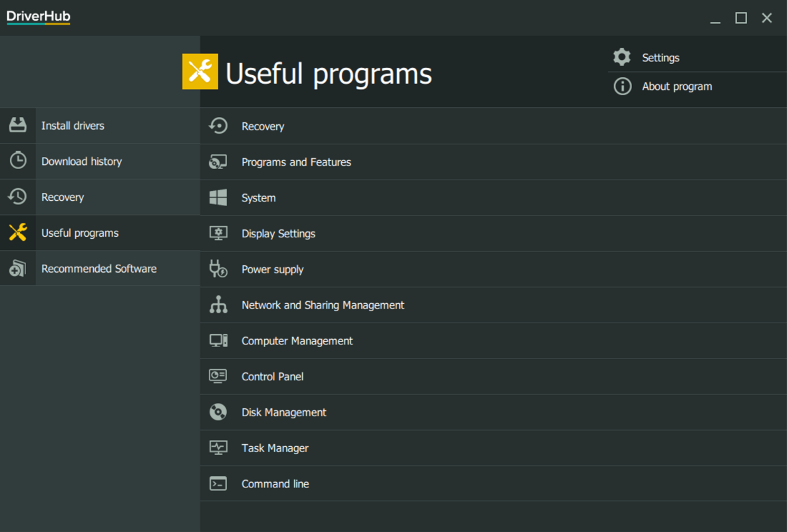Go to the Install drivers section
Screen dimensions: 787x532
[x=73, y=125]
